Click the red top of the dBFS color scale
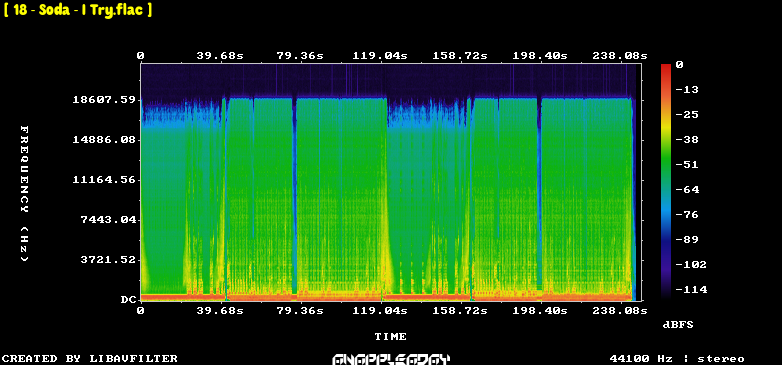The width and height of the screenshot is (782, 365). (666, 67)
